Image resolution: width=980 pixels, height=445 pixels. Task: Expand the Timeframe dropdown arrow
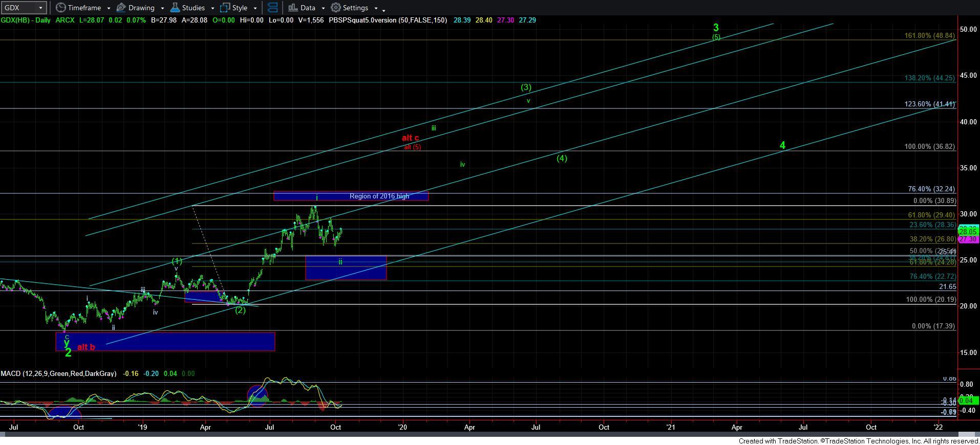pos(109,8)
